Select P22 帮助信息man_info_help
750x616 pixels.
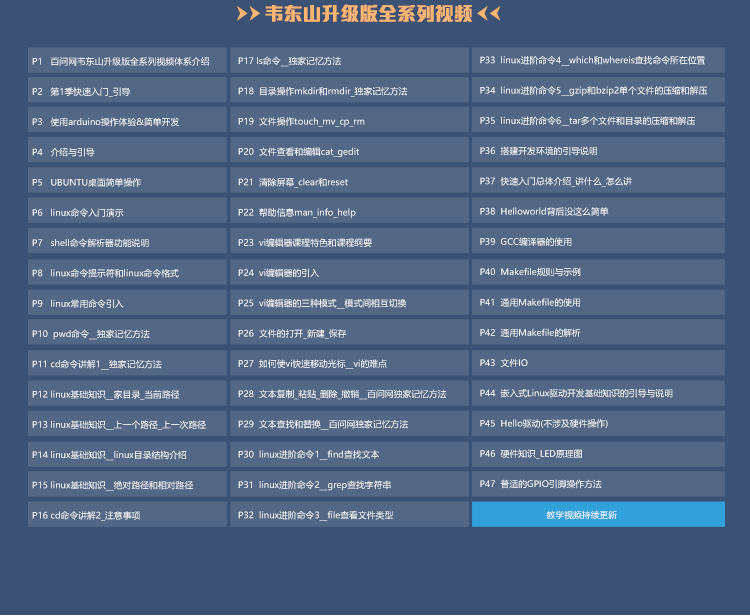pos(350,211)
